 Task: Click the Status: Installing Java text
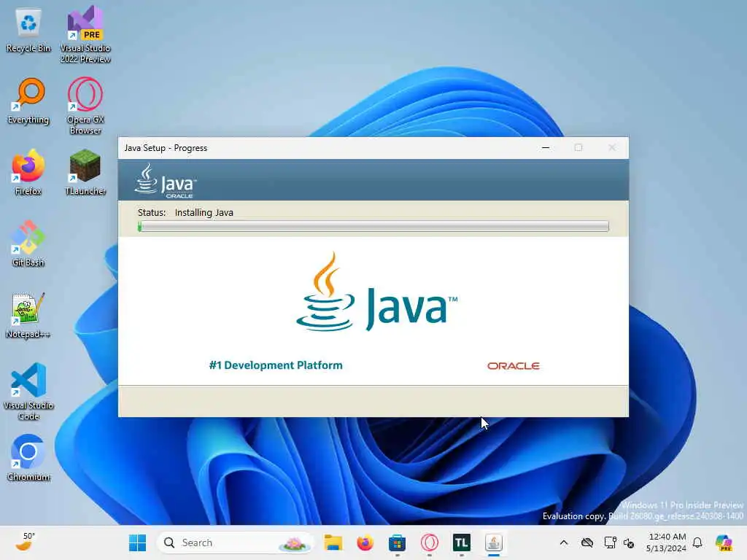[x=185, y=213]
